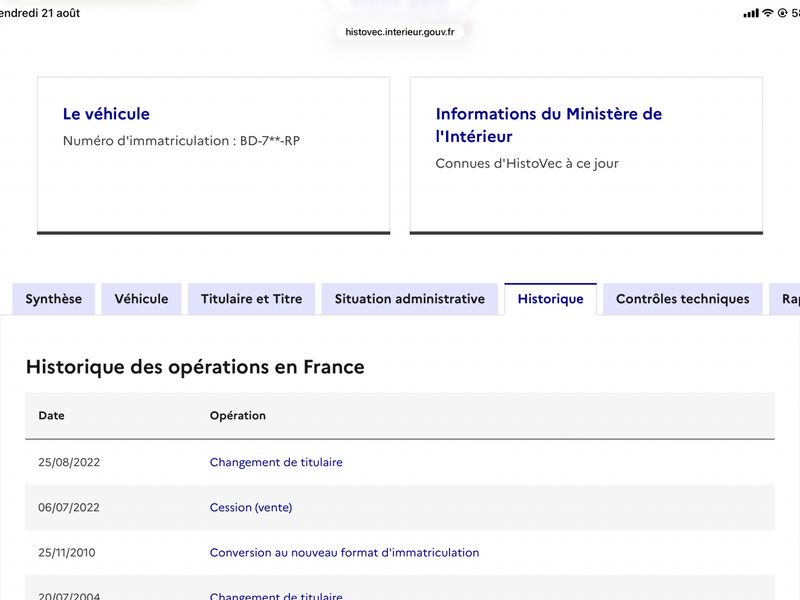Screen dimensions: 800x600
Task: Open the Titulaire et Titre tab
Action: coord(252,299)
